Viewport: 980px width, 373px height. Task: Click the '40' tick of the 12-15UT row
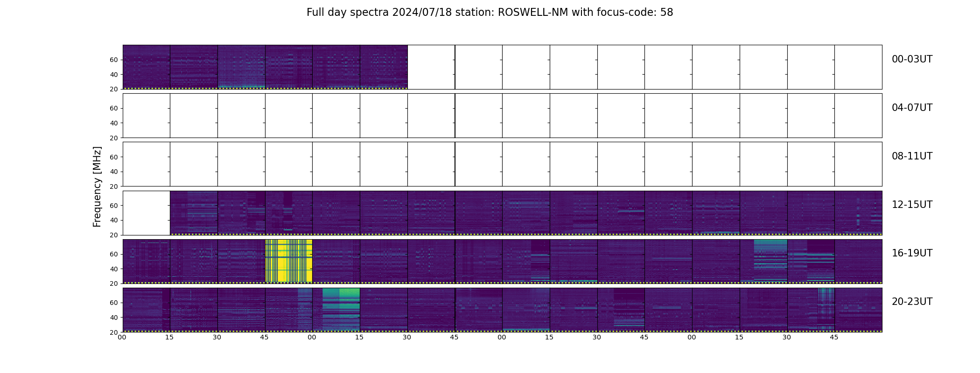(114, 220)
